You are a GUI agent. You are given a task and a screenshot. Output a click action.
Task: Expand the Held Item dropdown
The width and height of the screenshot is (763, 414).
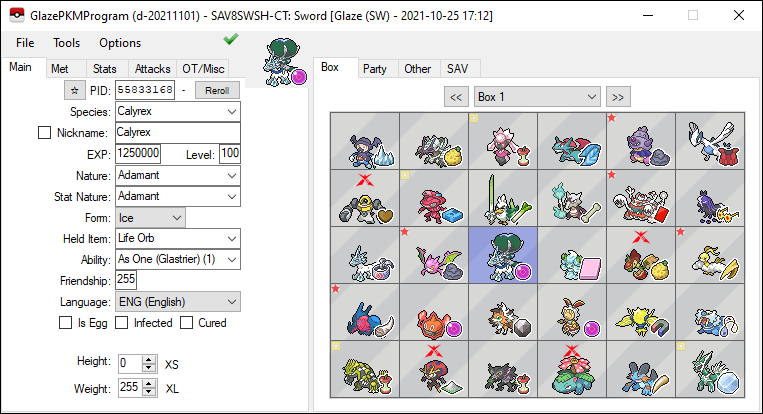[178, 239]
